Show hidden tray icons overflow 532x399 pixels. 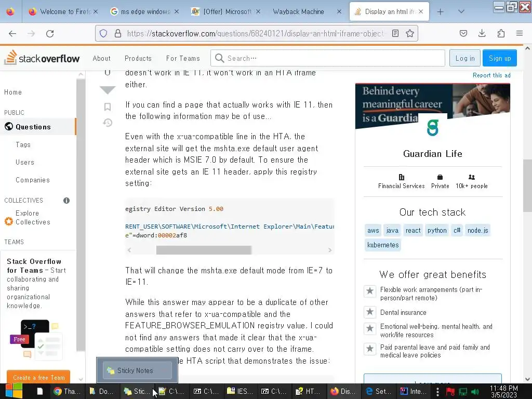pyautogui.click(x=437, y=392)
